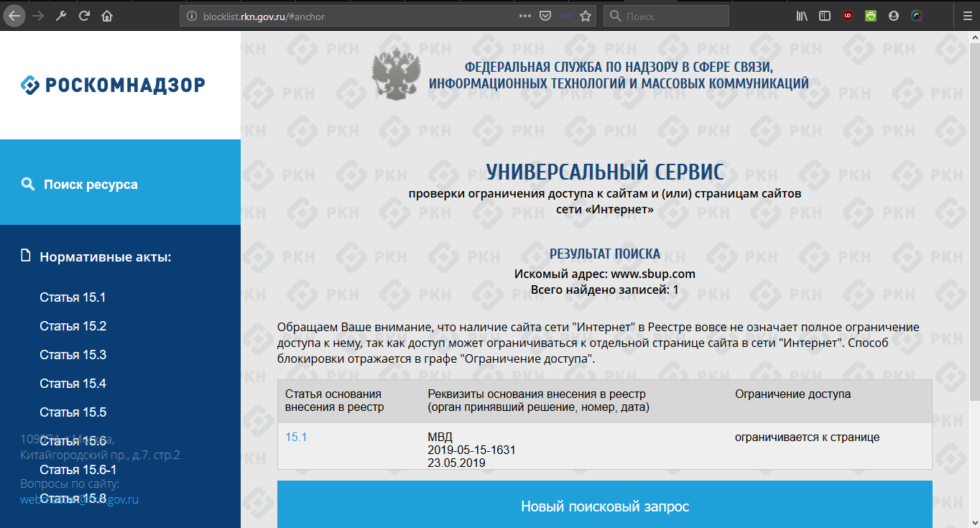Click the ограничивается к странице cell
980x528 pixels.
click(808, 437)
